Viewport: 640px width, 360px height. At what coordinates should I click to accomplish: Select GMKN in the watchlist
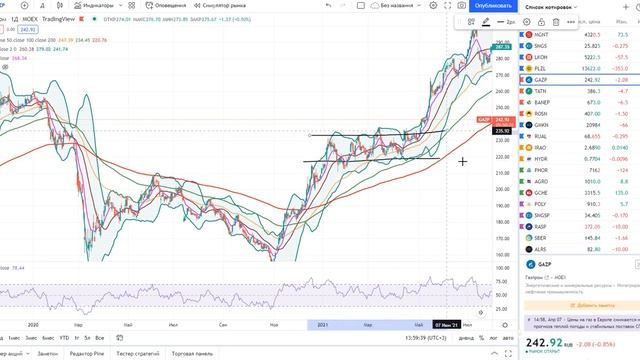[x=580, y=125]
